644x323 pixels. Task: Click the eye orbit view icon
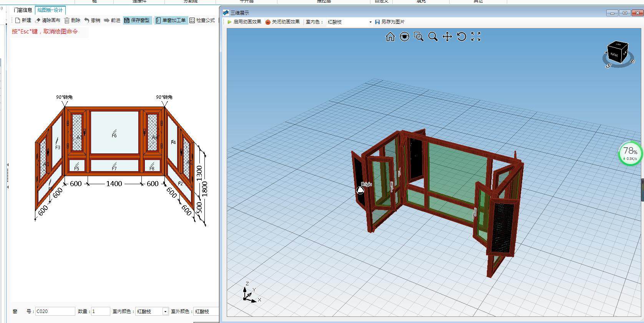tap(404, 37)
